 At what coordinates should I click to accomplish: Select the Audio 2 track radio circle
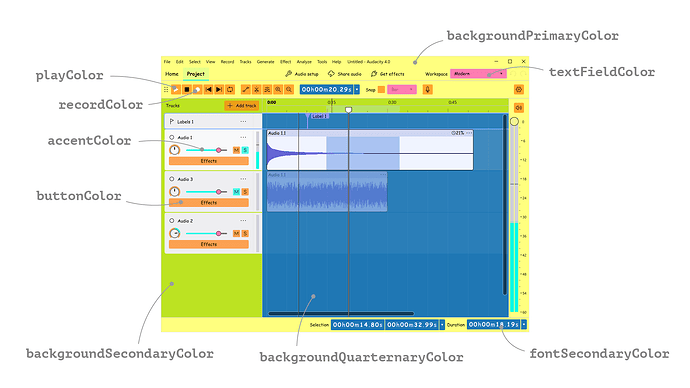pos(172,221)
